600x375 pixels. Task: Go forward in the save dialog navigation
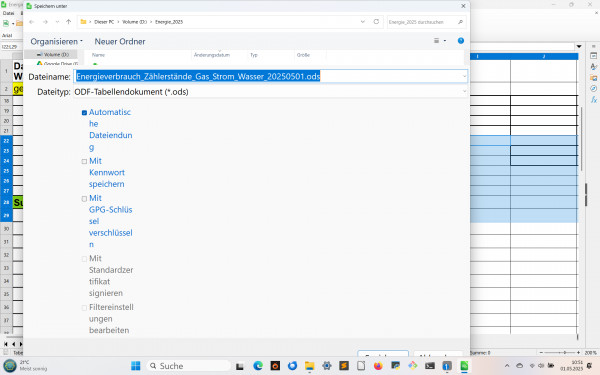[x=45, y=22]
